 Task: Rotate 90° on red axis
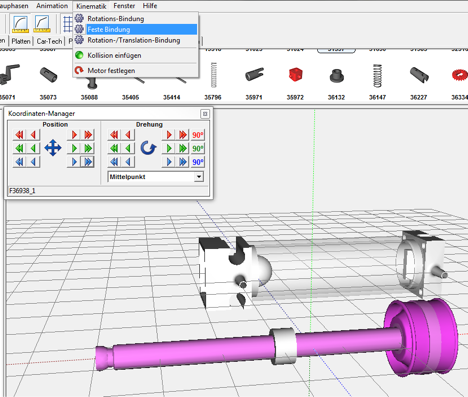(198, 135)
